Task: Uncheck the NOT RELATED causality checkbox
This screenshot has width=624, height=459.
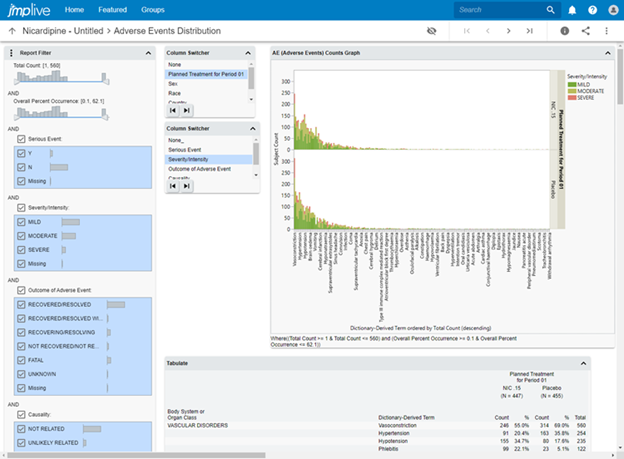Action: click(x=22, y=428)
